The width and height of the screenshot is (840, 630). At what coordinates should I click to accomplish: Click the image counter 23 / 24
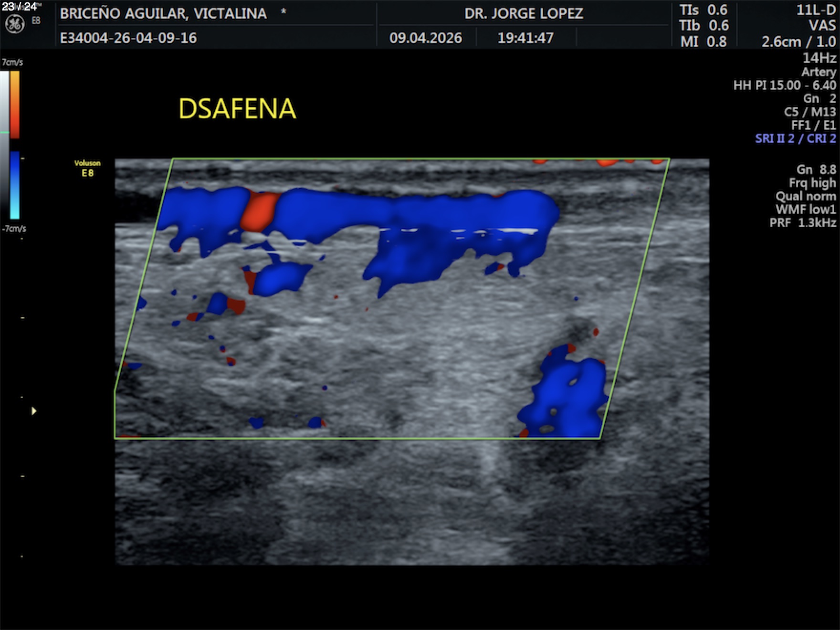(19, 7)
